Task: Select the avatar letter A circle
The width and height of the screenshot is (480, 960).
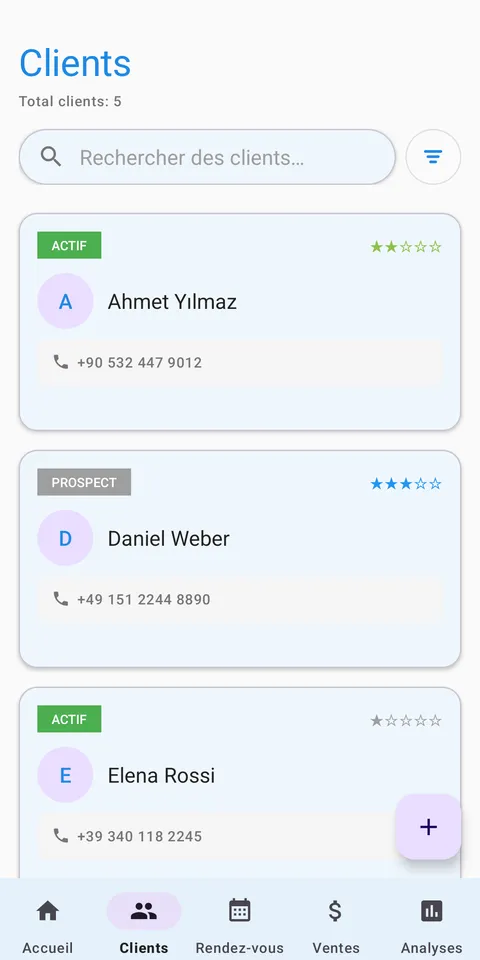Action: 65,301
